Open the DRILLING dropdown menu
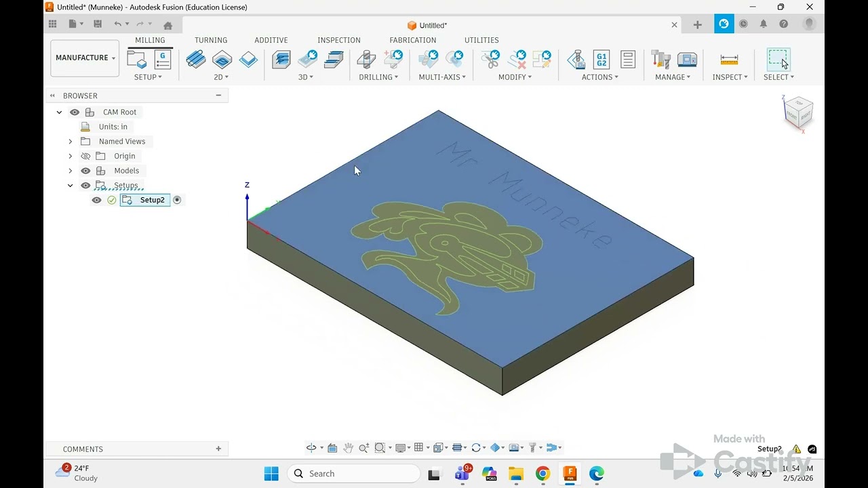 (x=378, y=77)
